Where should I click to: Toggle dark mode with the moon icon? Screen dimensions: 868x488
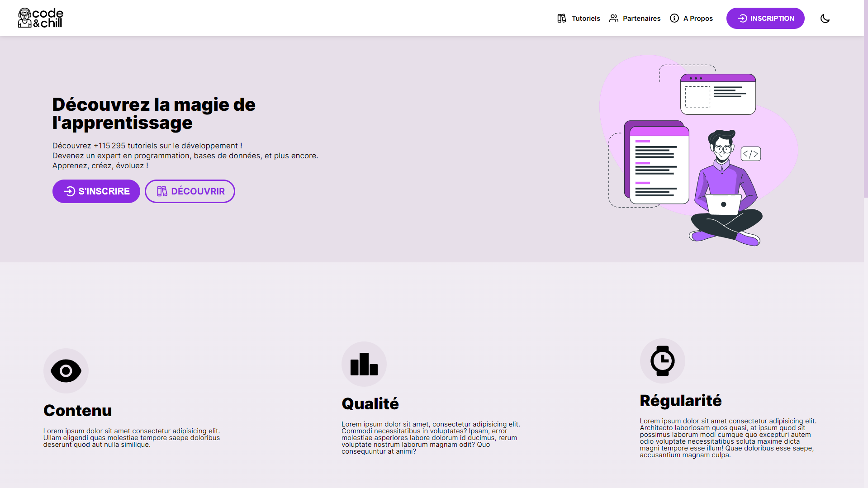(825, 18)
